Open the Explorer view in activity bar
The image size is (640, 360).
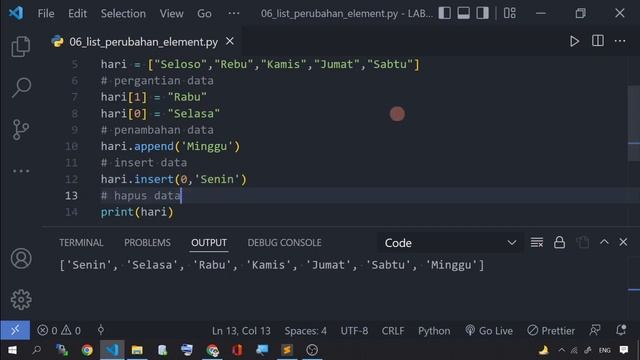point(20,46)
